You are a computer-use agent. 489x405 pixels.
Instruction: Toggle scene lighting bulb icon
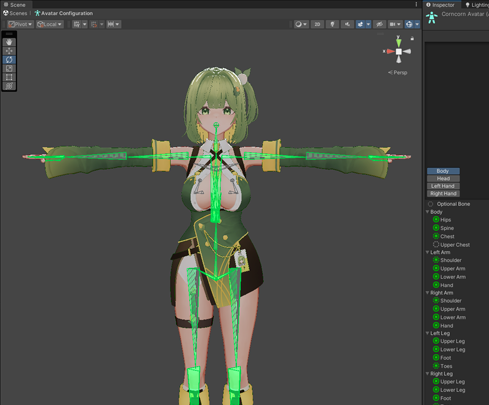coord(332,24)
